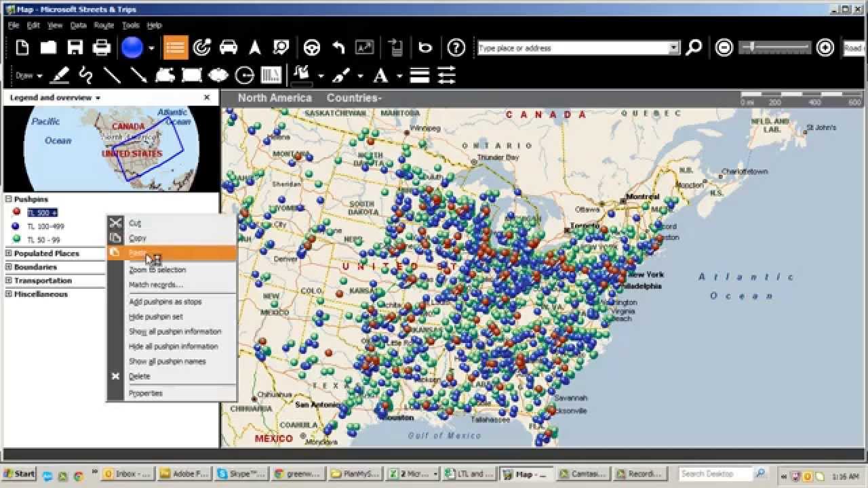Open the Road map style button
The width and height of the screenshot is (868, 488).
coord(853,48)
